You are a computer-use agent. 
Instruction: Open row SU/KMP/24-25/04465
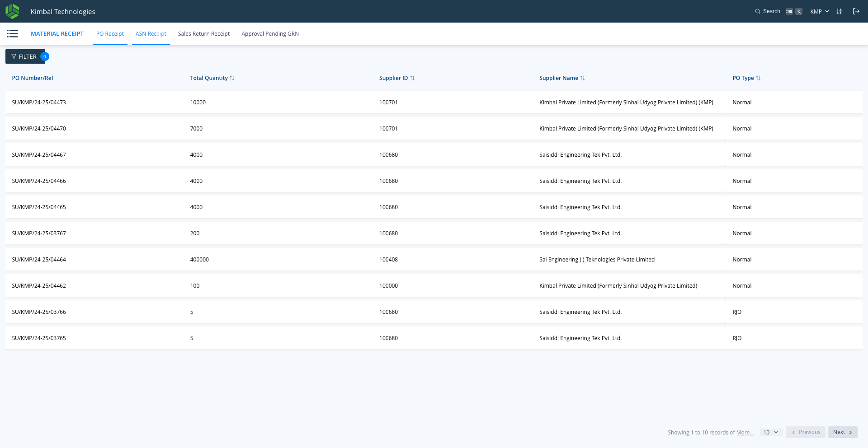click(434, 207)
